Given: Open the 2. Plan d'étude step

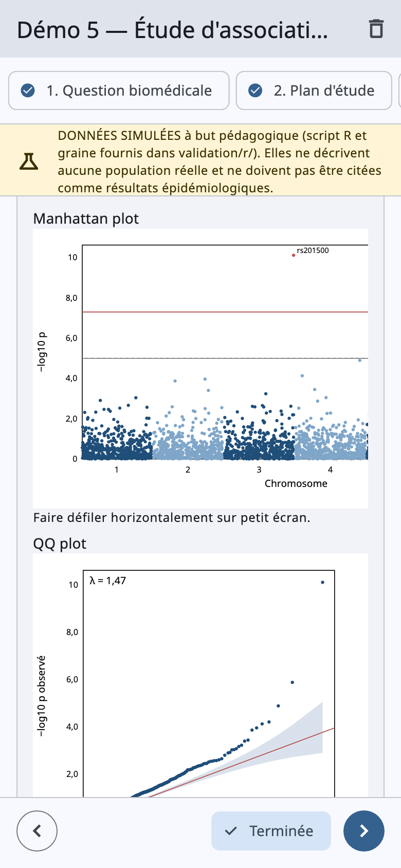Looking at the screenshot, I should [314, 91].
